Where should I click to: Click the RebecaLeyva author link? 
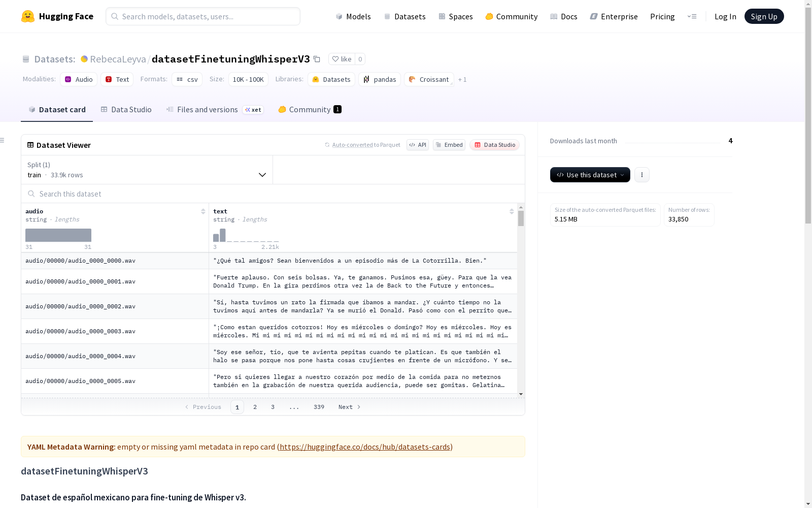(x=118, y=59)
